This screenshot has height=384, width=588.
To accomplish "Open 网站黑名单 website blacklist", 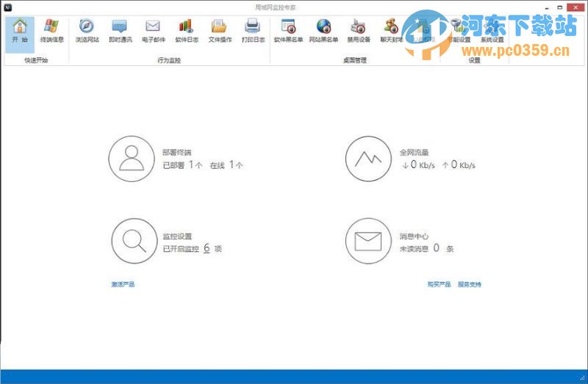I will 323,31.
